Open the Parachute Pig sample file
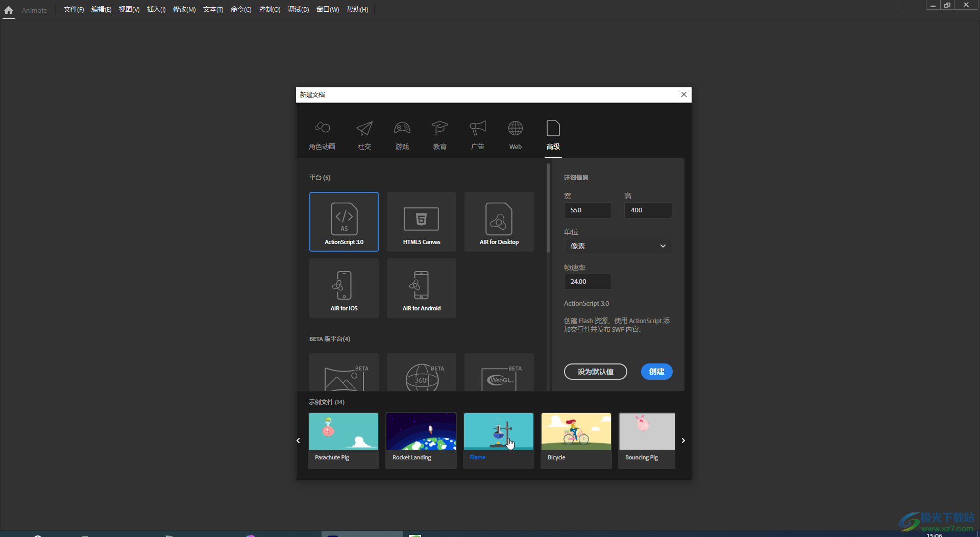This screenshot has width=980, height=537. click(x=344, y=441)
